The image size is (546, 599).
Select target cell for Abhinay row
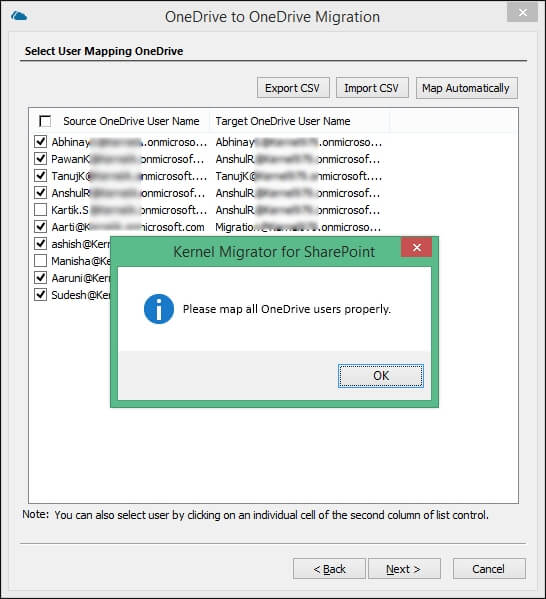pos(298,142)
